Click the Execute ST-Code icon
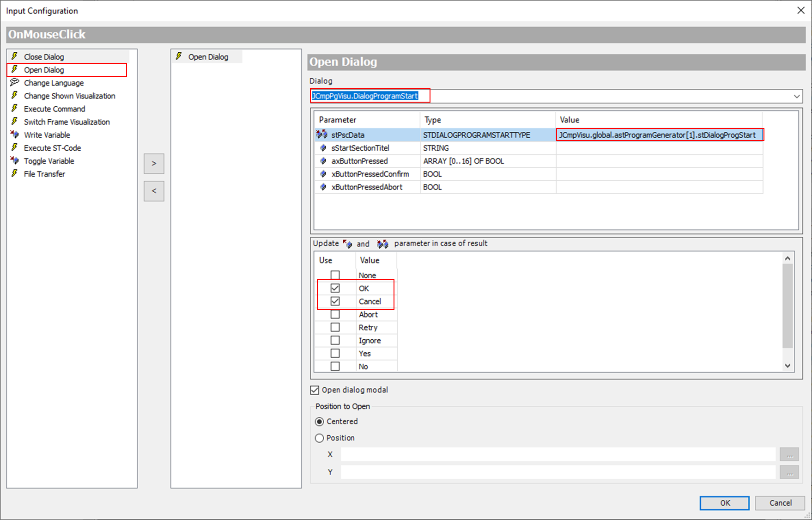The height and width of the screenshot is (520, 812). coord(15,147)
